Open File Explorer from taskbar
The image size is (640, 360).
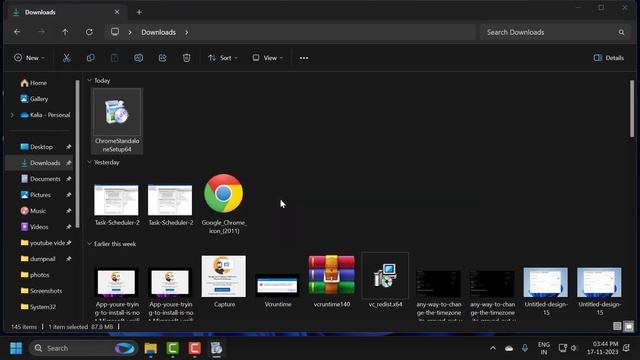coord(151,348)
